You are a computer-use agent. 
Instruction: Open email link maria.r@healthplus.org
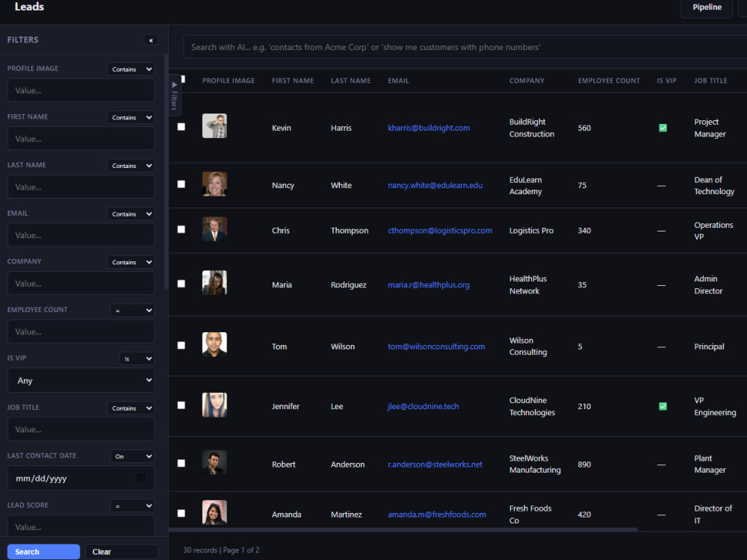pos(428,284)
